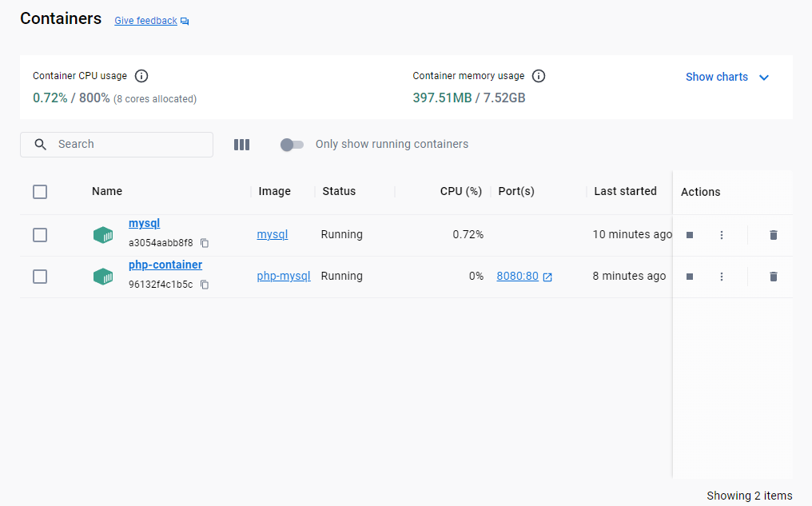Screen dimensions: 812x506
Task: Open the Give feedback link
Action: [x=151, y=21]
